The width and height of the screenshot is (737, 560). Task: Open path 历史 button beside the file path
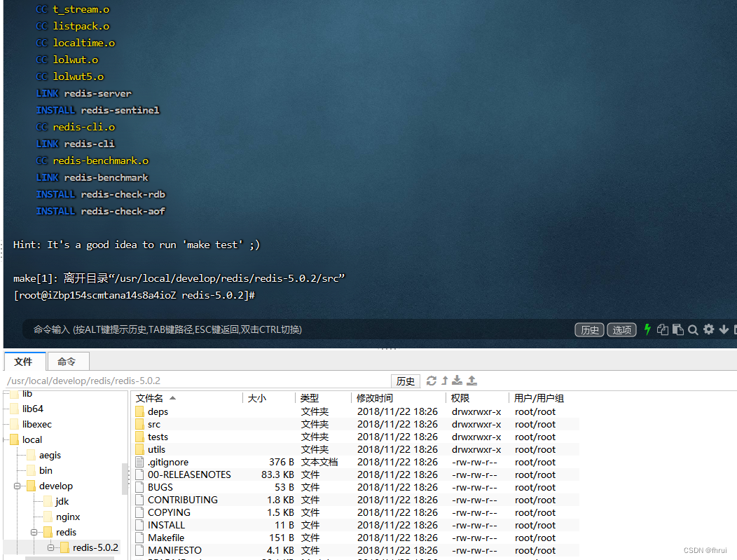click(406, 381)
